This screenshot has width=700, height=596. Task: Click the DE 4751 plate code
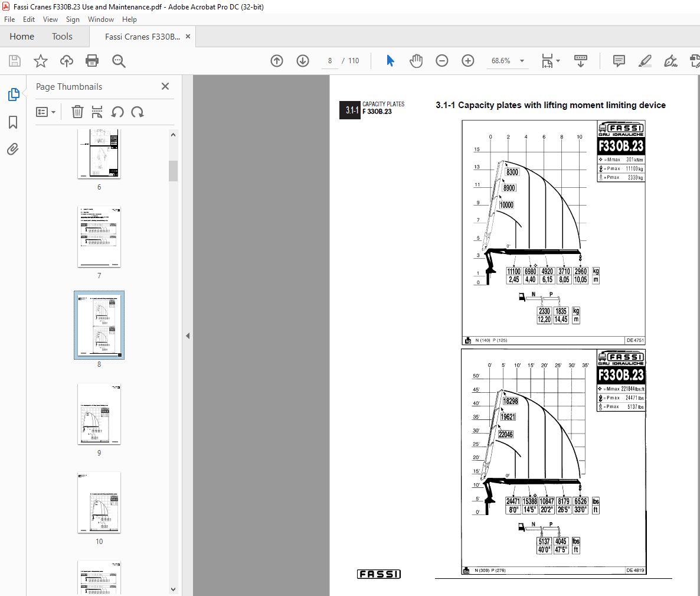coord(635,340)
